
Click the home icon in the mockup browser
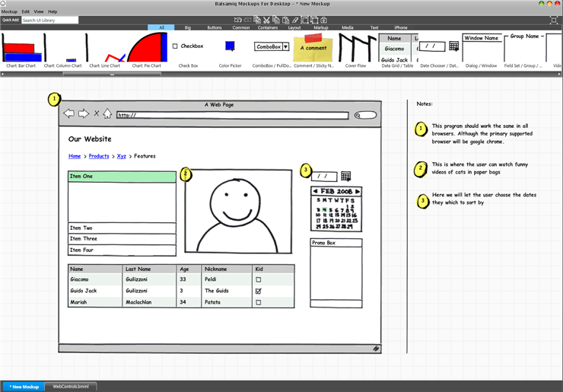(107, 114)
